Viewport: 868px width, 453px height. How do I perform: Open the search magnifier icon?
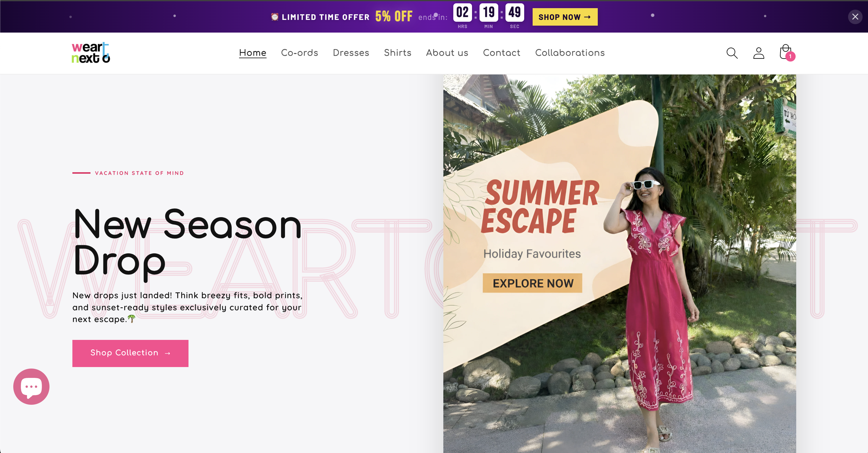click(x=732, y=53)
